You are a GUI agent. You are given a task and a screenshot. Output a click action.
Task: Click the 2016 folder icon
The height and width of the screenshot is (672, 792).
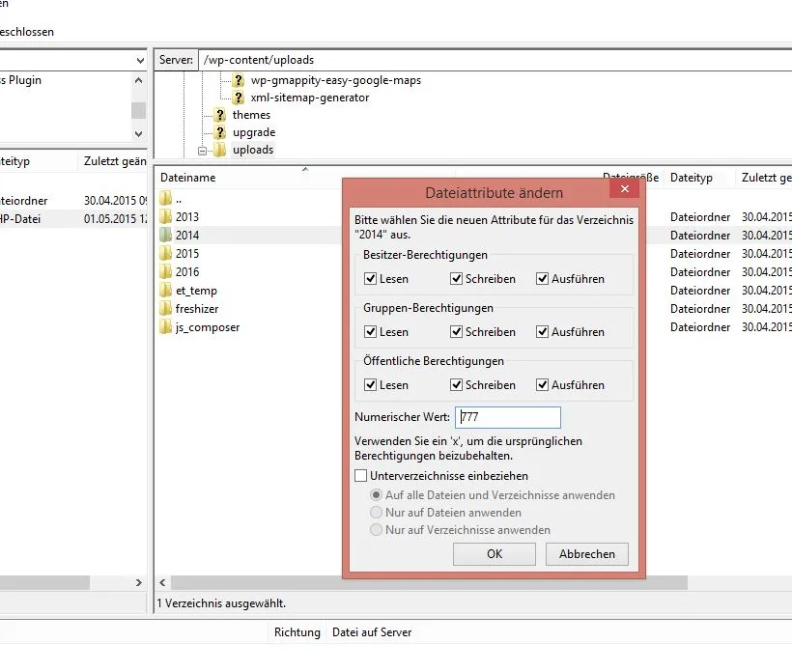click(x=166, y=272)
